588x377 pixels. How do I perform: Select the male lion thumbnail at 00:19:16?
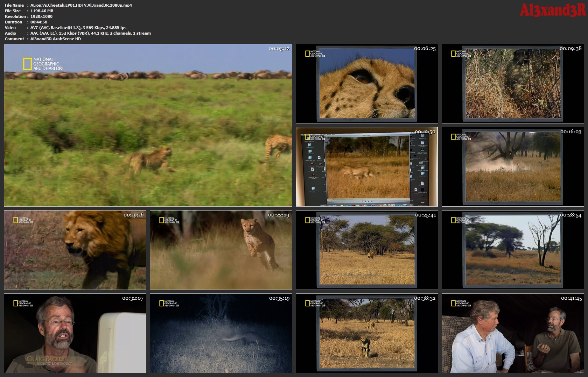click(75, 250)
